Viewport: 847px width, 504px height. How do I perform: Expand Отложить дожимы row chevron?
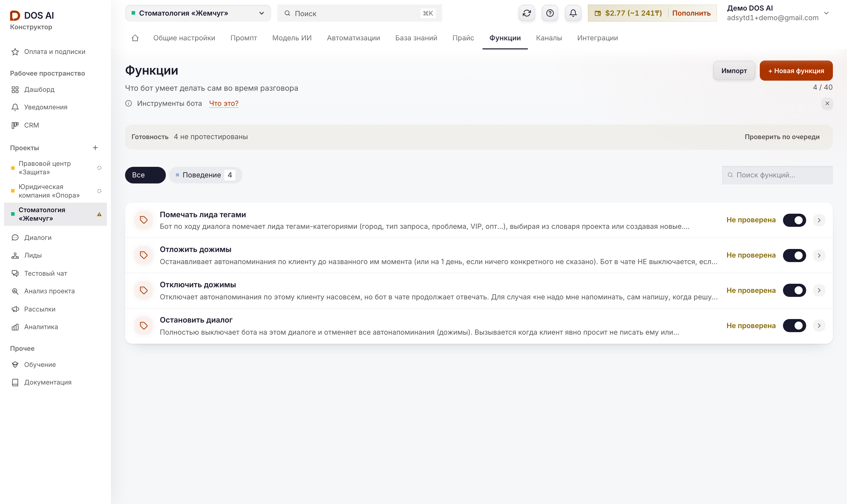(819, 255)
